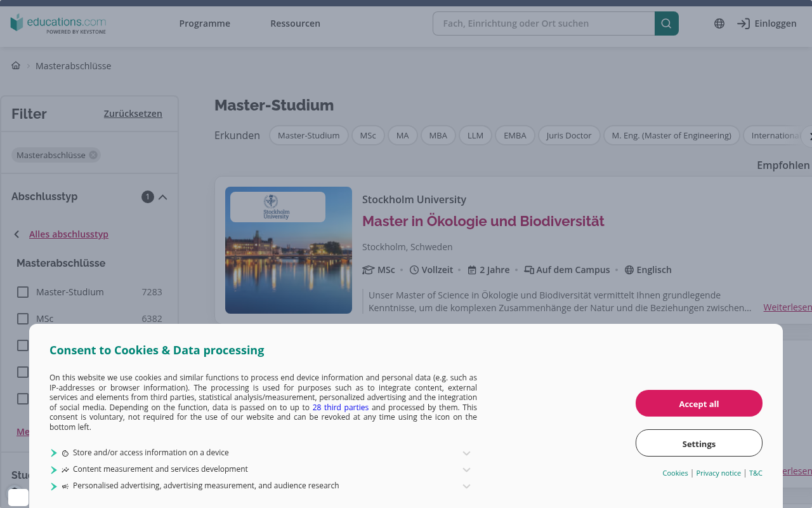Click the green arrow beside Personalised advertising
Image resolution: width=812 pixels, height=508 pixels.
click(x=54, y=486)
